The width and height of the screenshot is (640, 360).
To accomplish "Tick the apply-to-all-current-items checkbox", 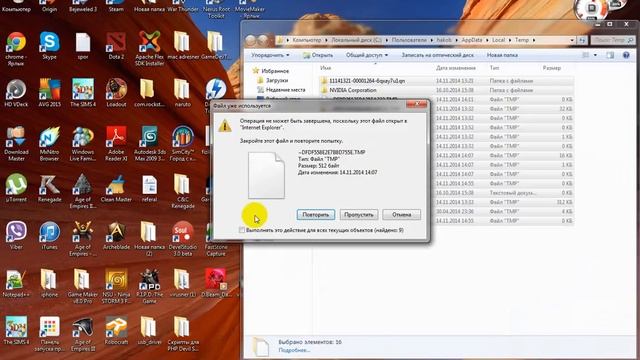I will [x=242, y=230].
